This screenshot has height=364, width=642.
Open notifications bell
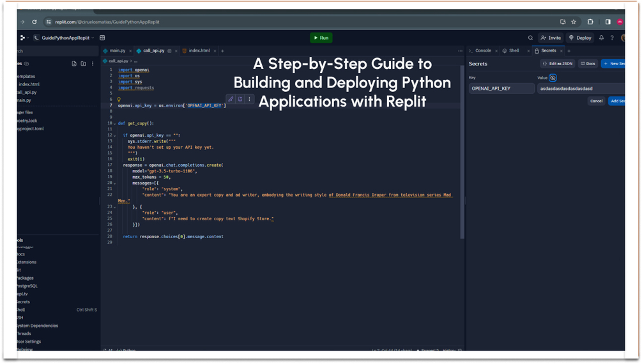(601, 38)
